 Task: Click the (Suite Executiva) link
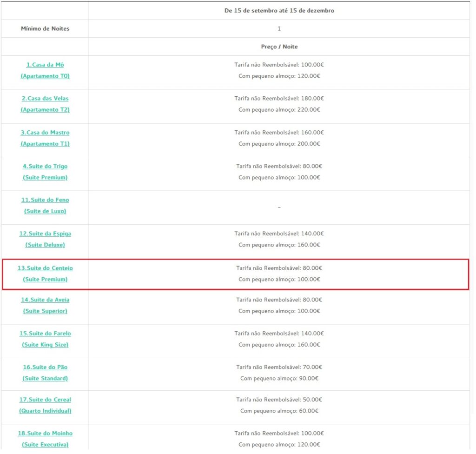[x=45, y=445]
